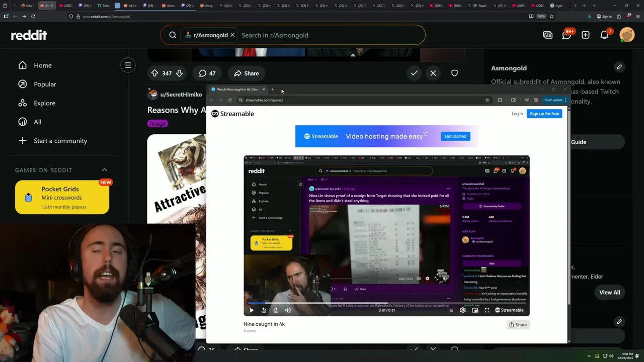Open u/SecretHimiko profile

(x=182, y=95)
